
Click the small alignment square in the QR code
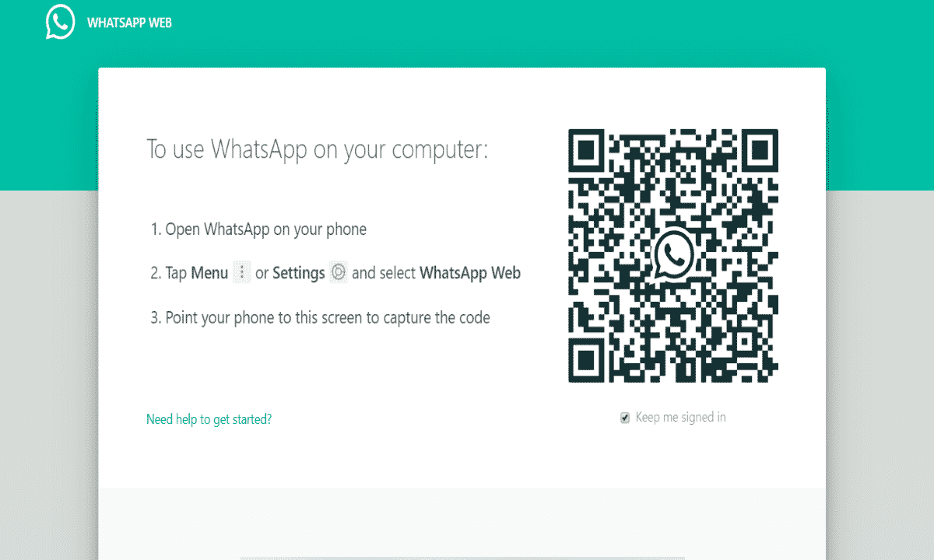point(743,341)
